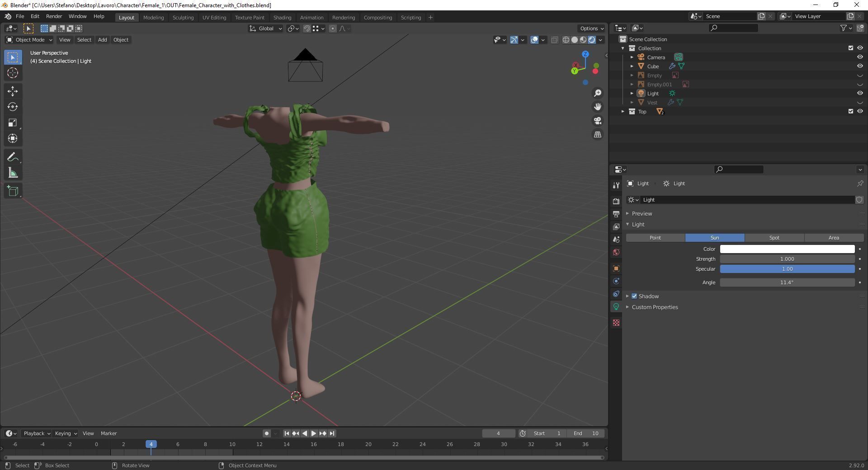The width and height of the screenshot is (868, 470).
Task: Activate the Transform tool
Action: pyautogui.click(x=13, y=138)
